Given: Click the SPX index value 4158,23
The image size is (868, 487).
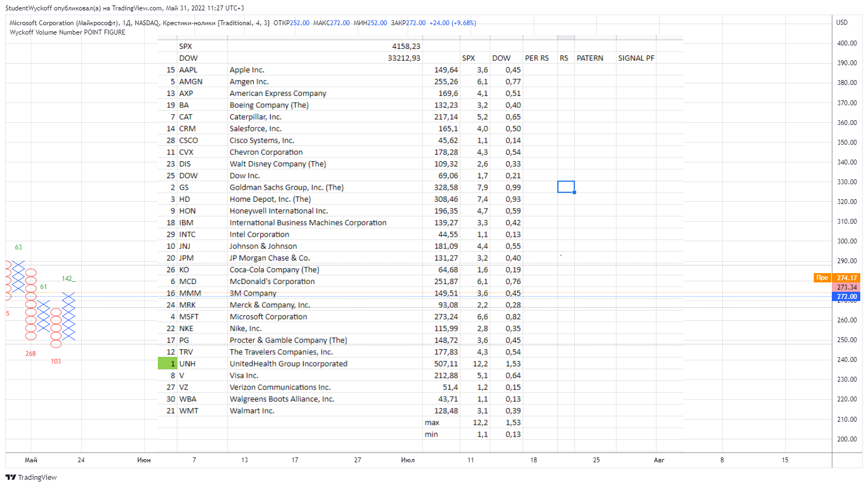Looking at the screenshot, I should click(x=406, y=47).
